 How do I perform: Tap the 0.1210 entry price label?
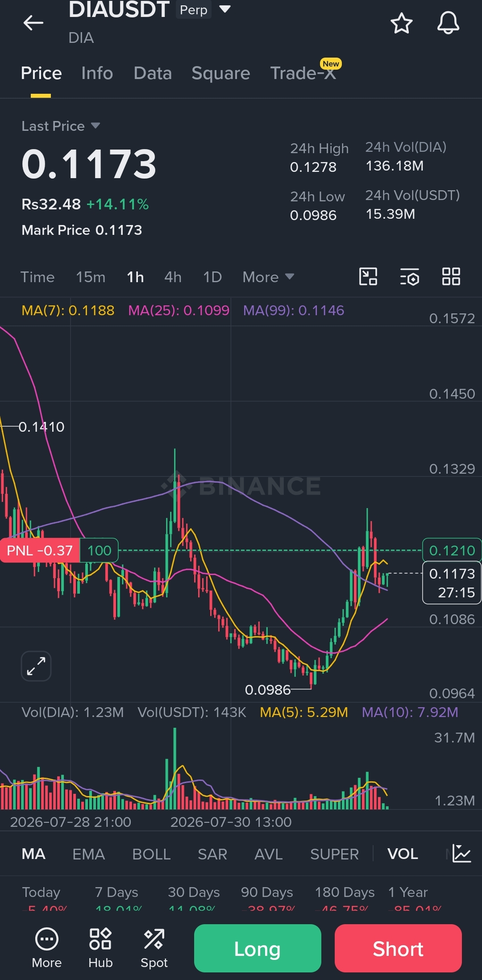(x=452, y=550)
